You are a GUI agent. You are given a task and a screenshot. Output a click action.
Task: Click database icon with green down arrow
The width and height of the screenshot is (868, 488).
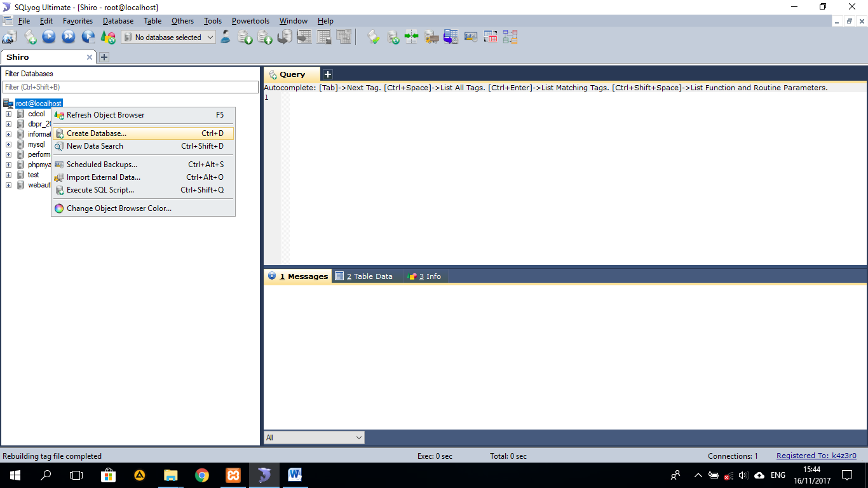pos(245,37)
